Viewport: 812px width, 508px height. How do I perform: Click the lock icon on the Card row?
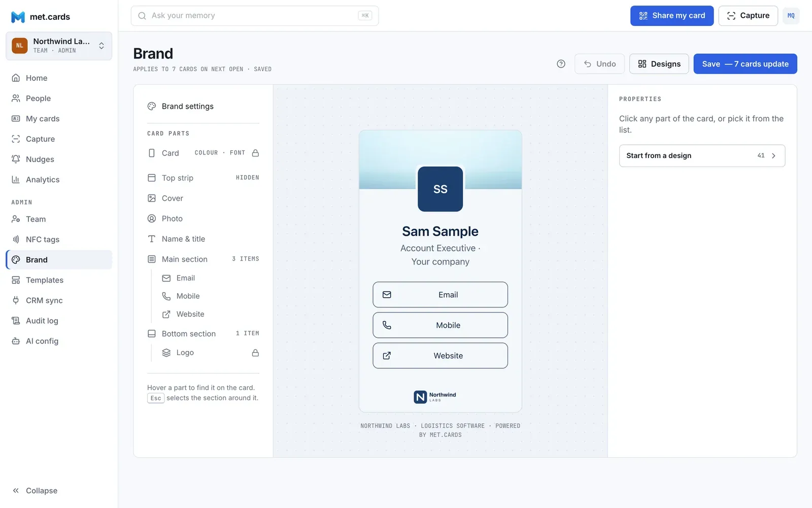pyautogui.click(x=255, y=153)
